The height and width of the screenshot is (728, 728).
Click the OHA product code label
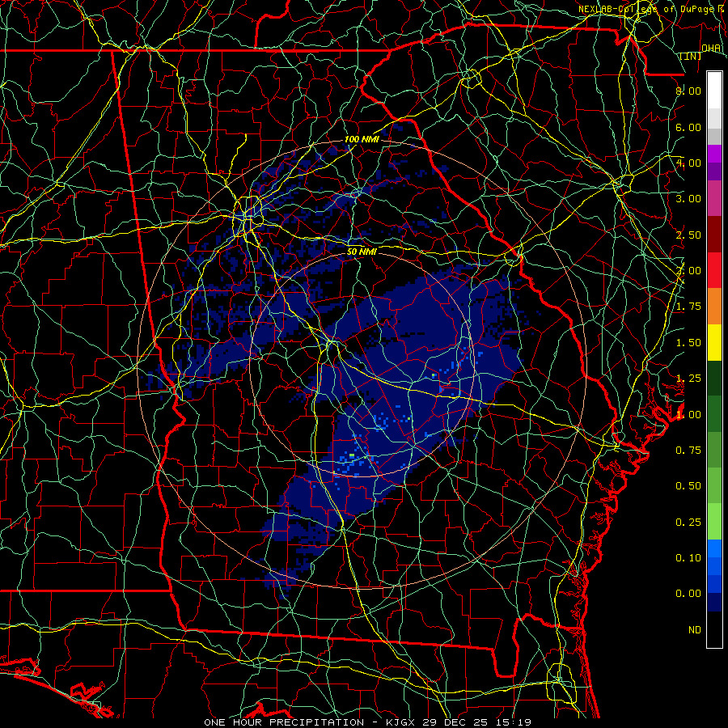click(x=711, y=49)
